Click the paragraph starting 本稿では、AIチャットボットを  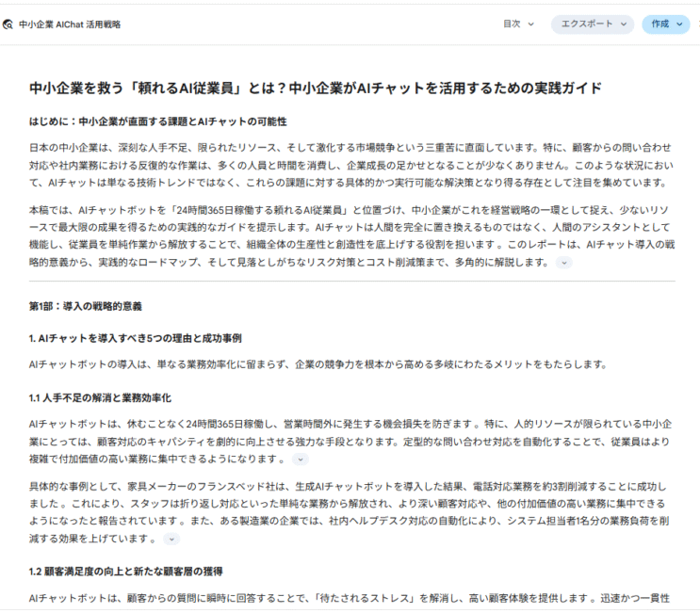point(351,235)
